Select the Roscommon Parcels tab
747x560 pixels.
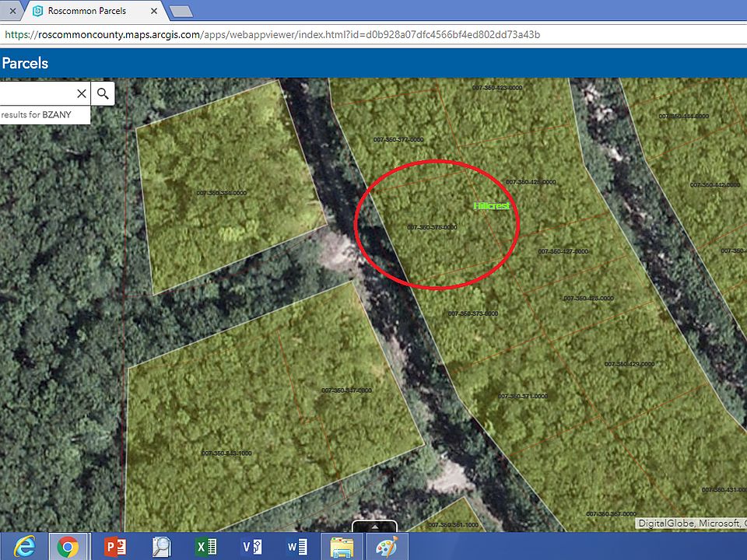point(95,10)
